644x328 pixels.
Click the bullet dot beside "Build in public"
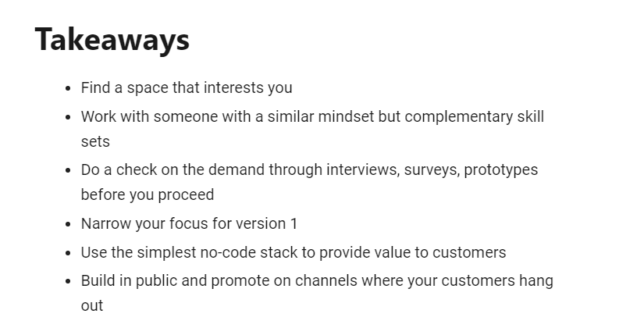[x=68, y=281]
